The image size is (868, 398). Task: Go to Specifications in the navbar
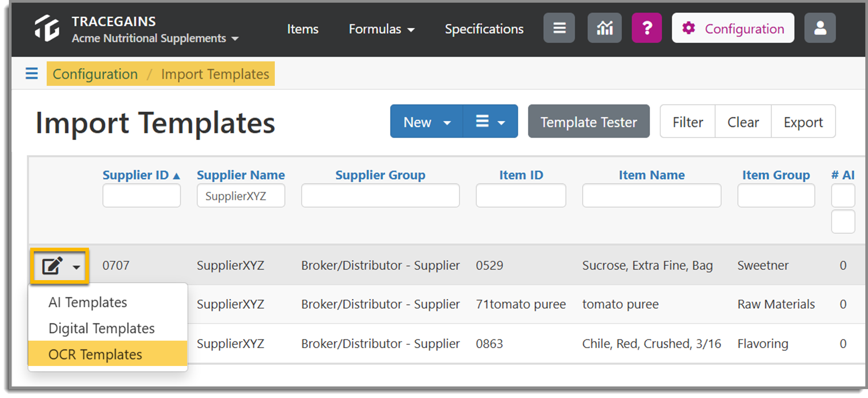tap(484, 29)
